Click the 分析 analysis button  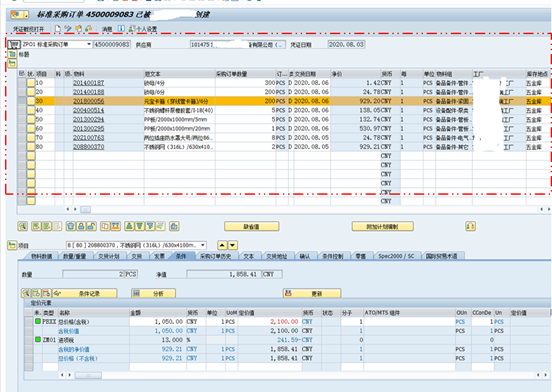[x=153, y=293]
